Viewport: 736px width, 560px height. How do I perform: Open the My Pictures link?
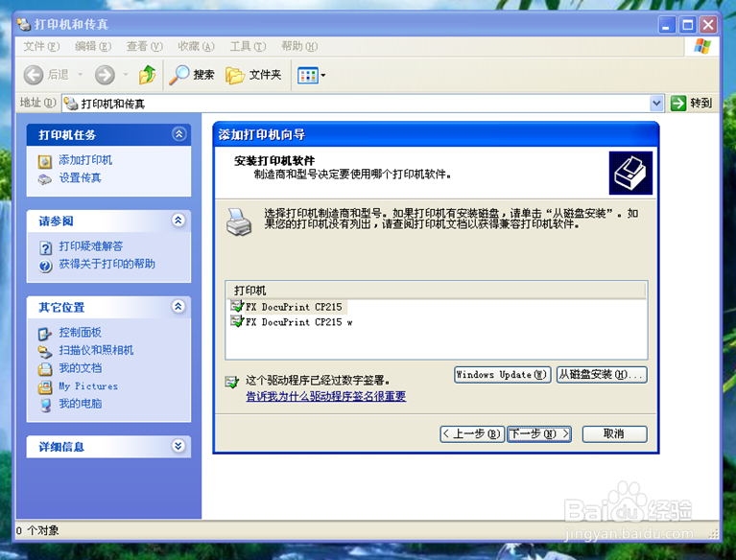88,386
